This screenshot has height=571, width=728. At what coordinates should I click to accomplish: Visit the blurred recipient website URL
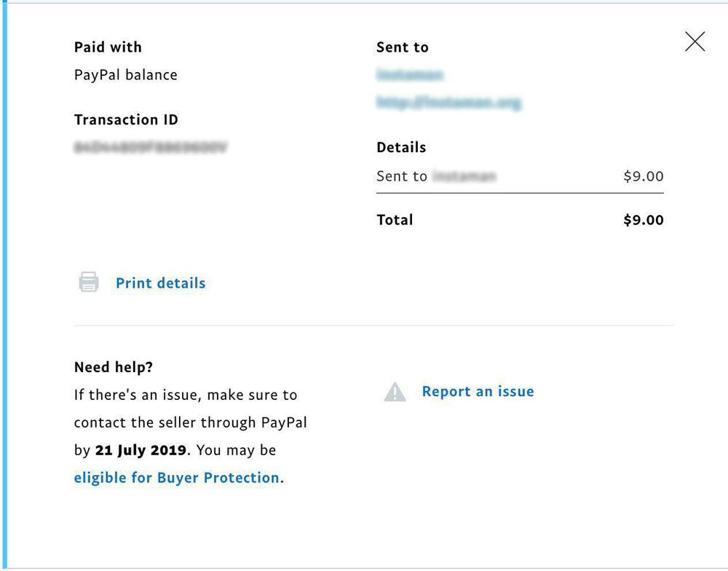tap(448, 102)
